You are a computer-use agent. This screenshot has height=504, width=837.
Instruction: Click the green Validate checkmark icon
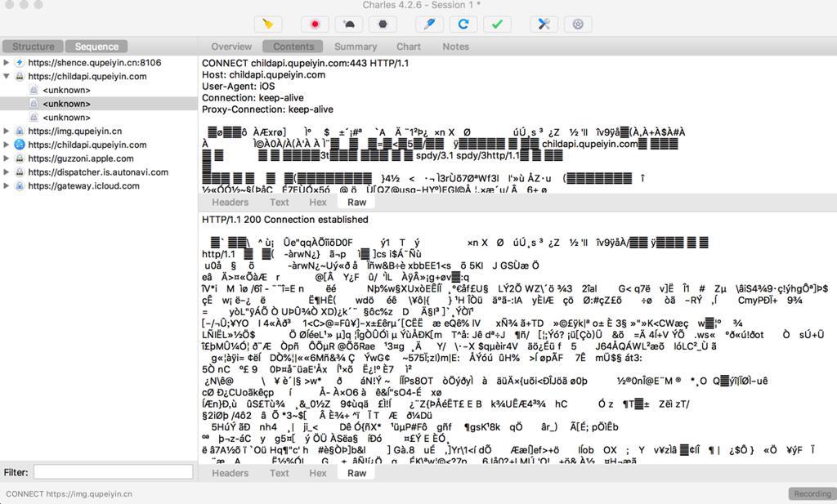pos(497,24)
